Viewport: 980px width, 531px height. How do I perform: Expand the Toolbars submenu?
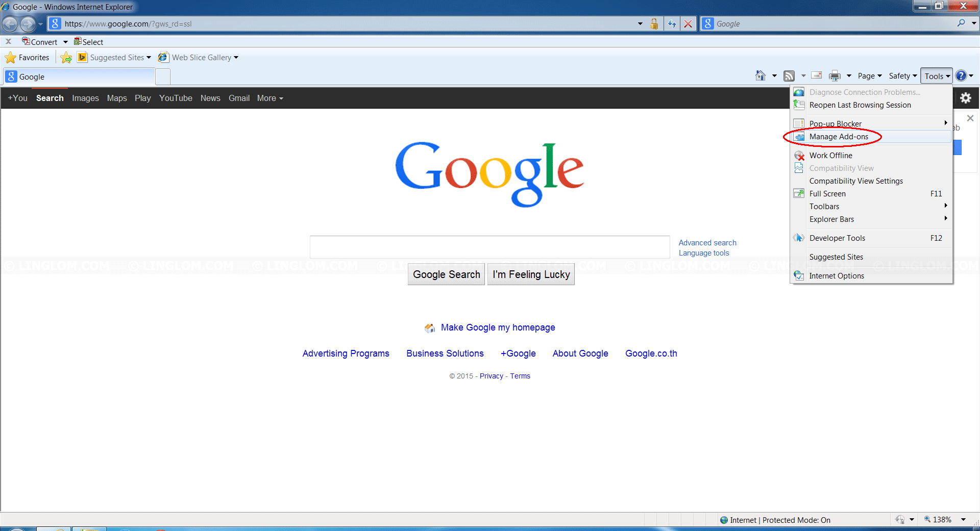(871, 207)
